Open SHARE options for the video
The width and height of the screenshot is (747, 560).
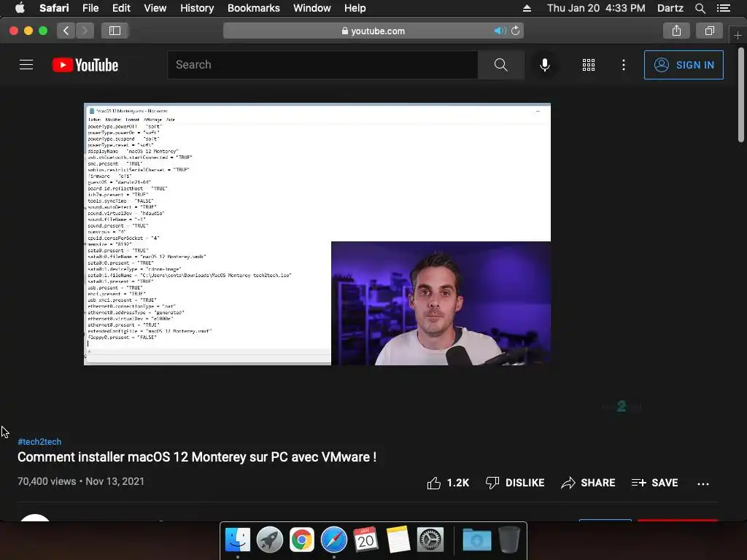coord(588,483)
